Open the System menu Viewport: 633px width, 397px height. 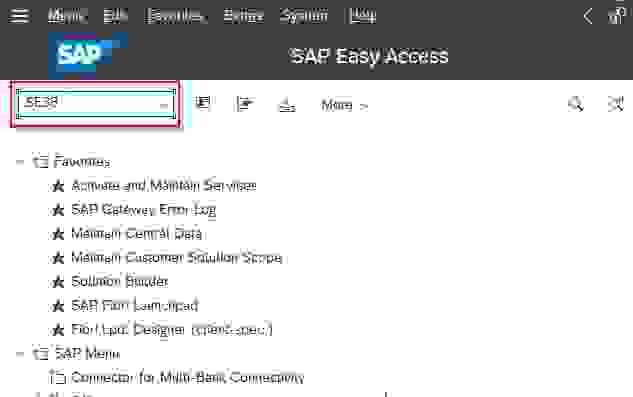(304, 16)
